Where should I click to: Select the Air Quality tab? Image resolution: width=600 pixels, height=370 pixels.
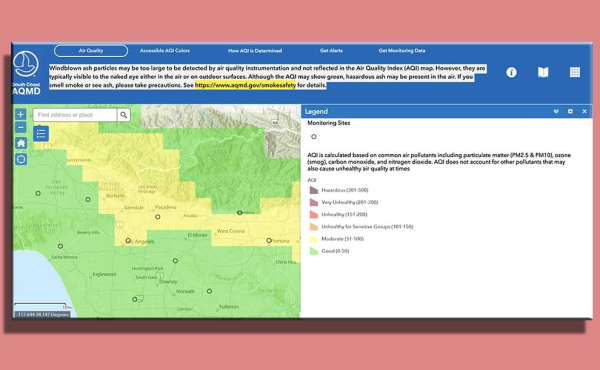click(91, 51)
